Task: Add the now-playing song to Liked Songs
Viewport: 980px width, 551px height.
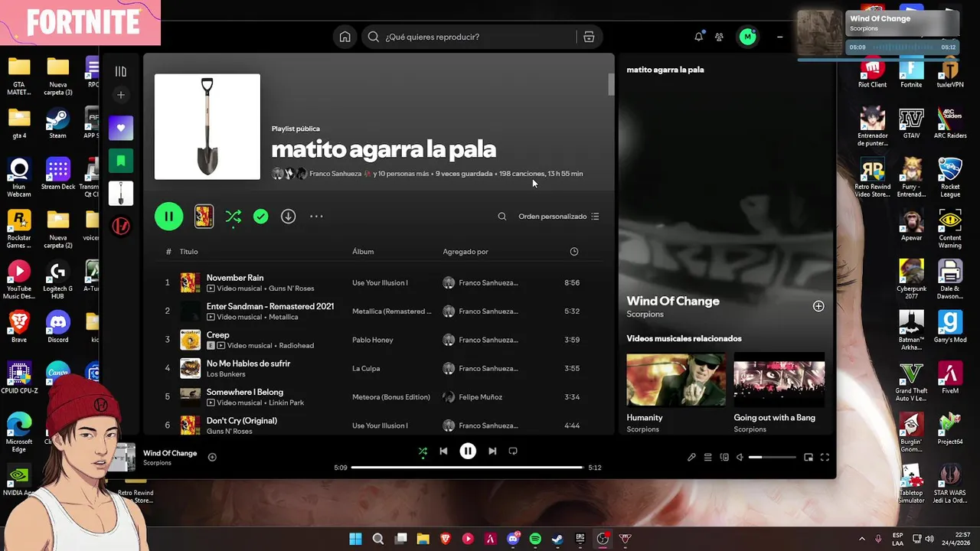Action: [212, 458]
